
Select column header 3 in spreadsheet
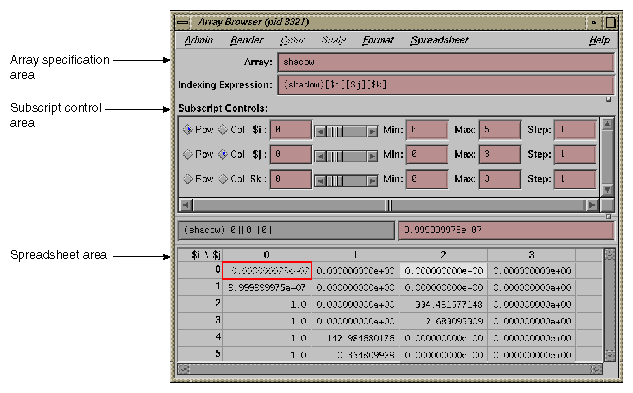click(532, 255)
